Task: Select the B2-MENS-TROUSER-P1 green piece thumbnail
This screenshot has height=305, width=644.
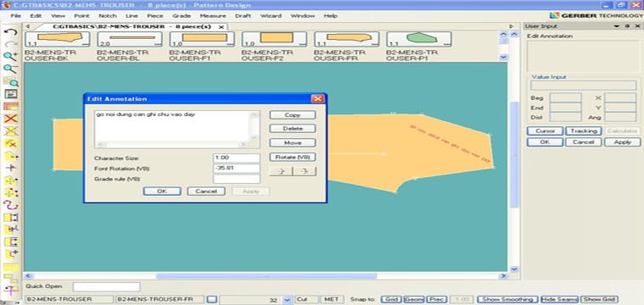Action: (x=419, y=40)
